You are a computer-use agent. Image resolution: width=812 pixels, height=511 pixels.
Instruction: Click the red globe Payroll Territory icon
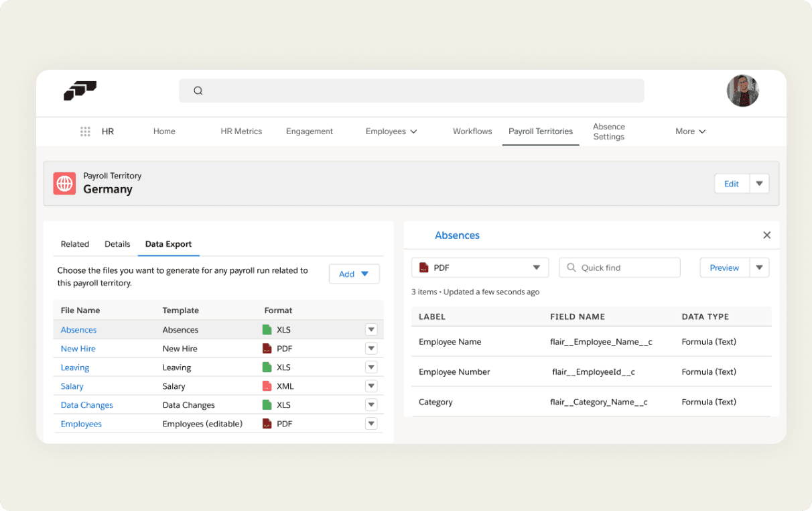65,183
